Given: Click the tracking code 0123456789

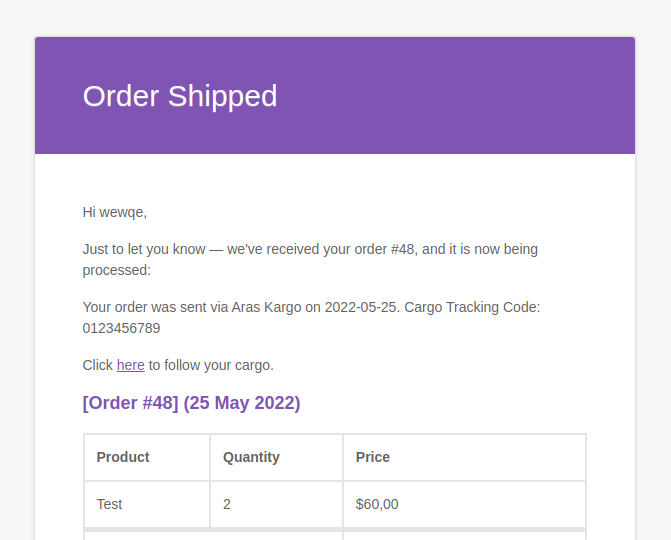Looking at the screenshot, I should coord(121,328).
